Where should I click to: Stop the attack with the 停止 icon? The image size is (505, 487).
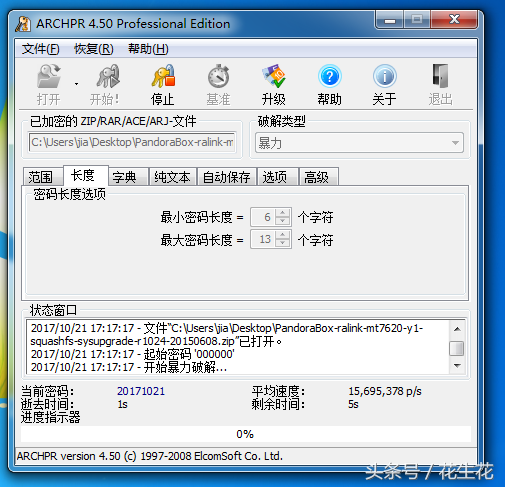[163, 77]
